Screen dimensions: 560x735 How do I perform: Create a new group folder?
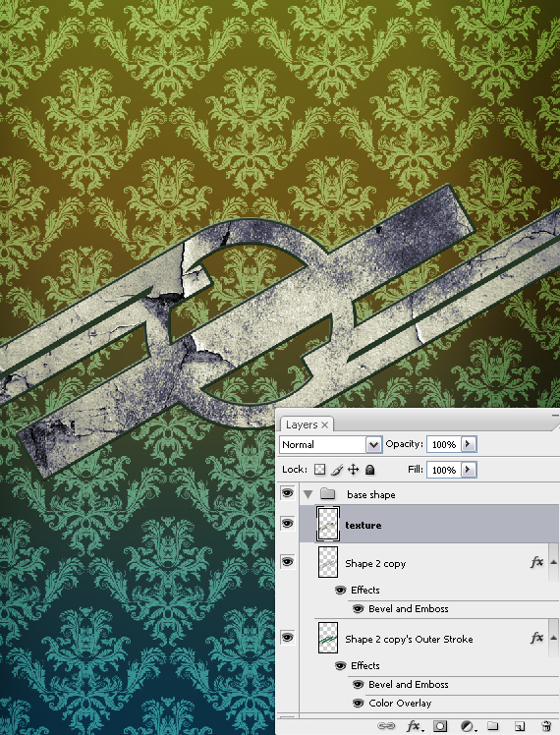tap(492, 726)
